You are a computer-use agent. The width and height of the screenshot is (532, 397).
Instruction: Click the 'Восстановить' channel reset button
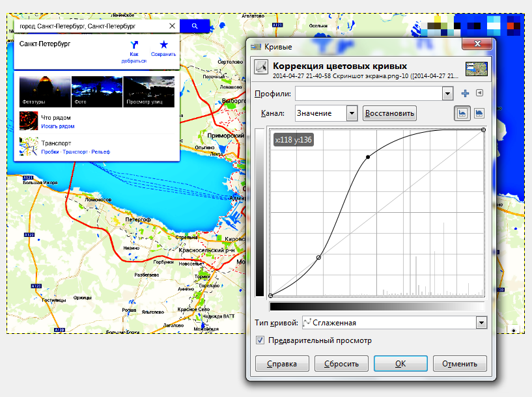coord(389,113)
